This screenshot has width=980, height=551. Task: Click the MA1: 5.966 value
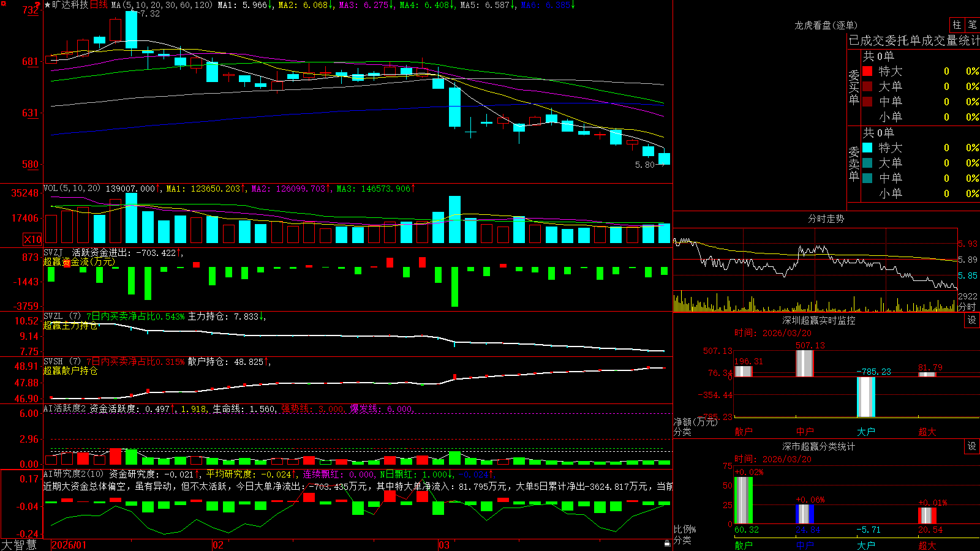click(243, 5)
